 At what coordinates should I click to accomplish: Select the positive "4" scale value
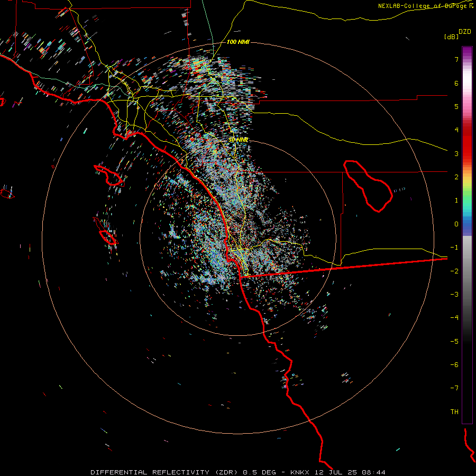[x=456, y=130]
